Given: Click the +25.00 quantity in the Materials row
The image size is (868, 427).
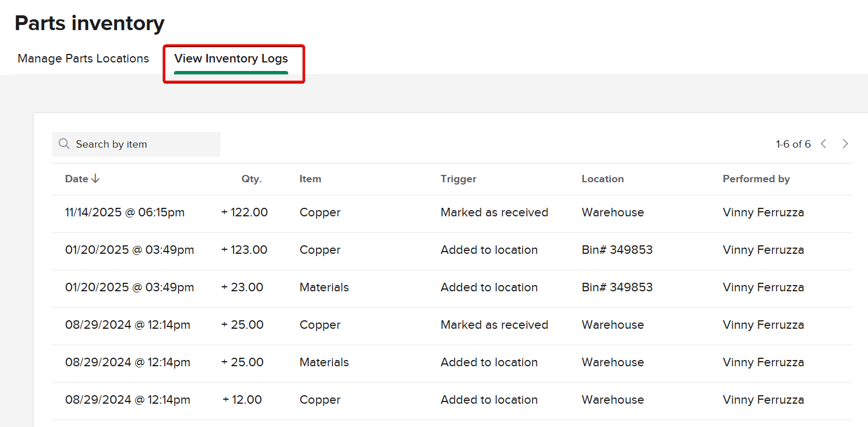Looking at the screenshot, I should click(x=243, y=362).
